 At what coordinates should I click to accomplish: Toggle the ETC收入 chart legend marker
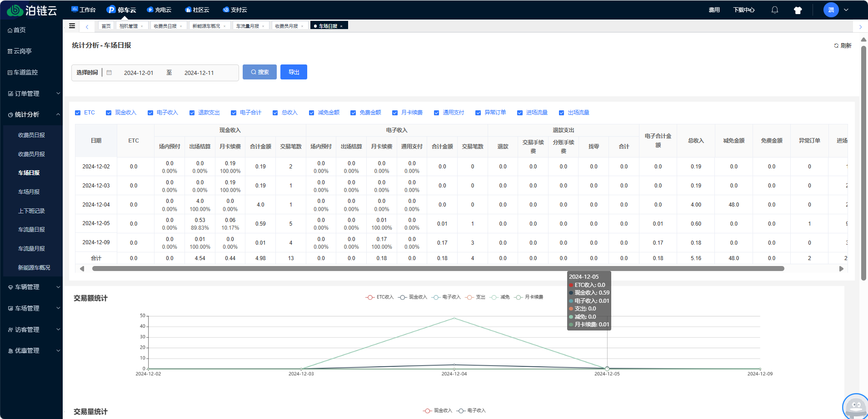[370, 297]
